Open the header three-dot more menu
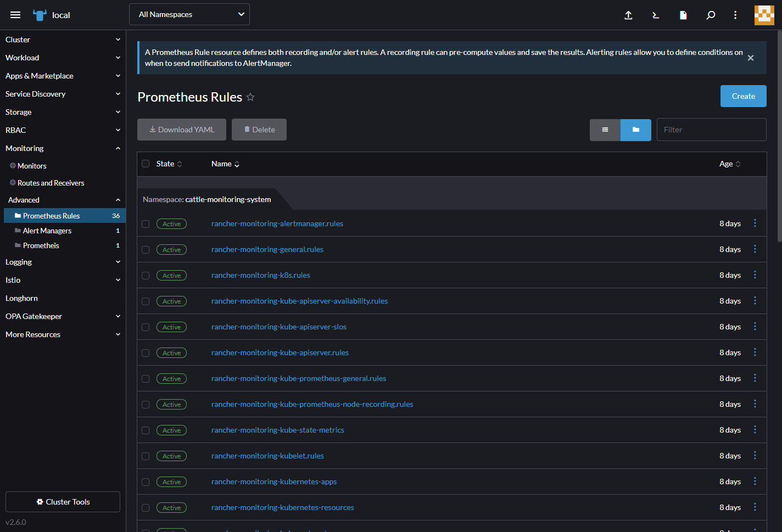782x532 pixels. pos(735,15)
